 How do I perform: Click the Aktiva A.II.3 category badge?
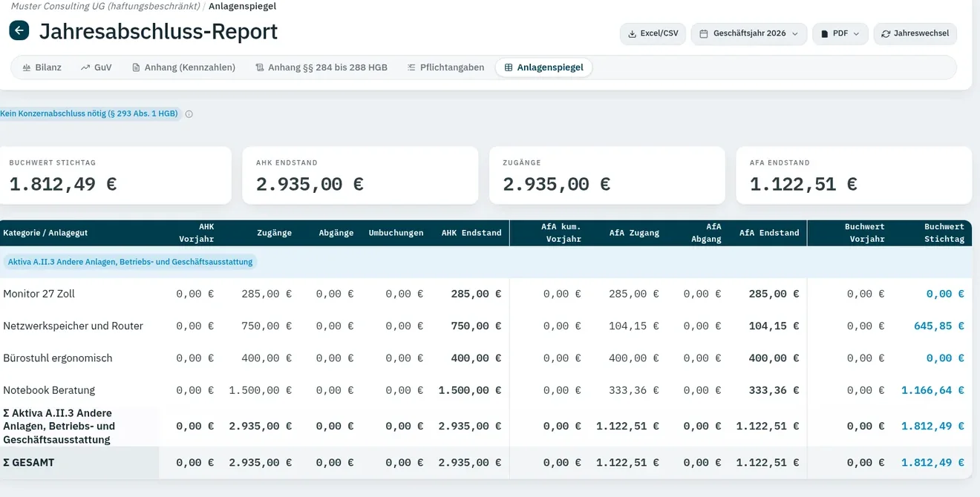(x=130, y=262)
